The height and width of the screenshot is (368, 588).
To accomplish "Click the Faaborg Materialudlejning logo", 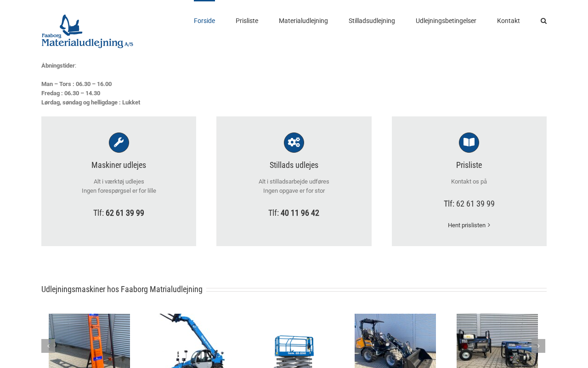I will 87,31.
